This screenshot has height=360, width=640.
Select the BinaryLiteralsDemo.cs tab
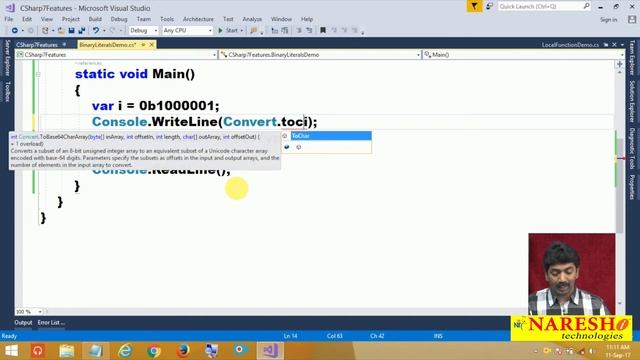tap(108, 45)
